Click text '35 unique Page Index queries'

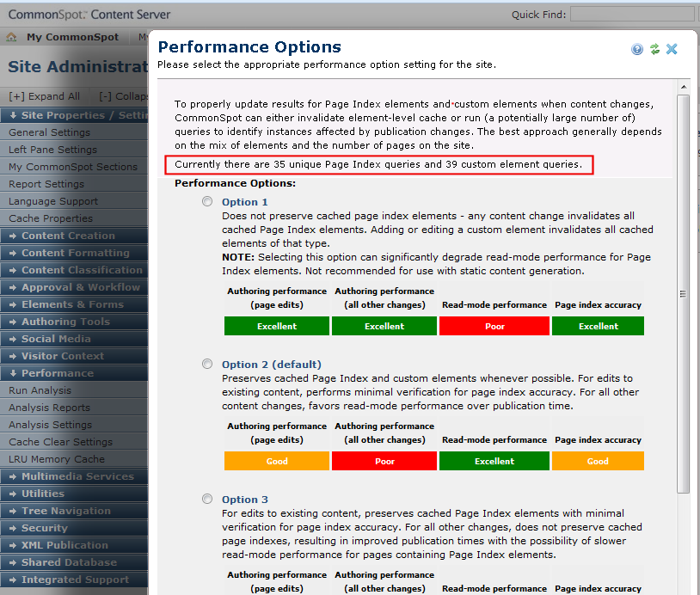click(347, 164)
